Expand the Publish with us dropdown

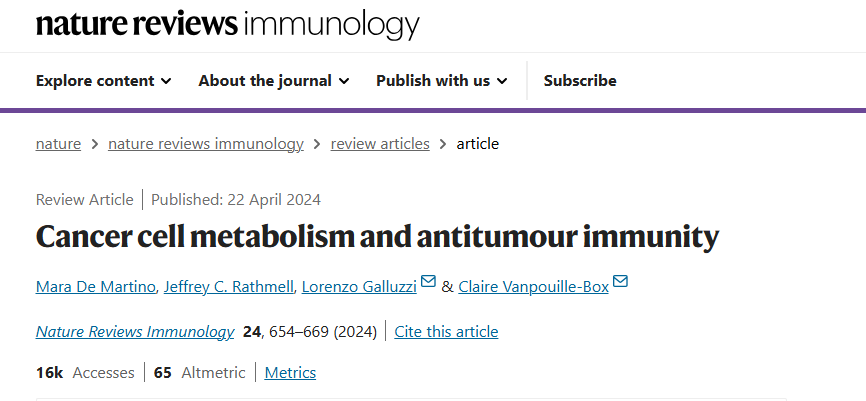[442, 81]
